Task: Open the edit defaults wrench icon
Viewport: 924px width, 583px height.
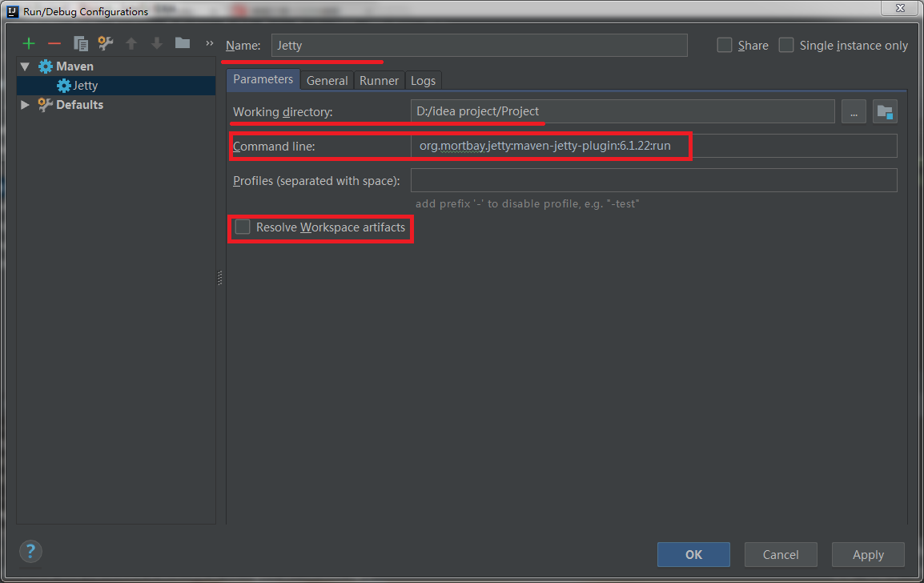Action: 106,43
